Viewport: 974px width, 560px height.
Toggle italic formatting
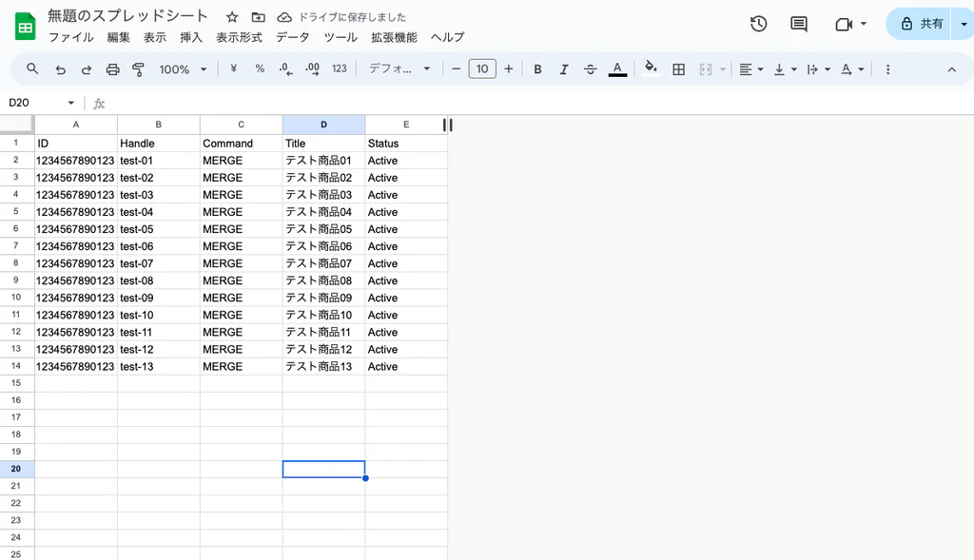[564, 69]
